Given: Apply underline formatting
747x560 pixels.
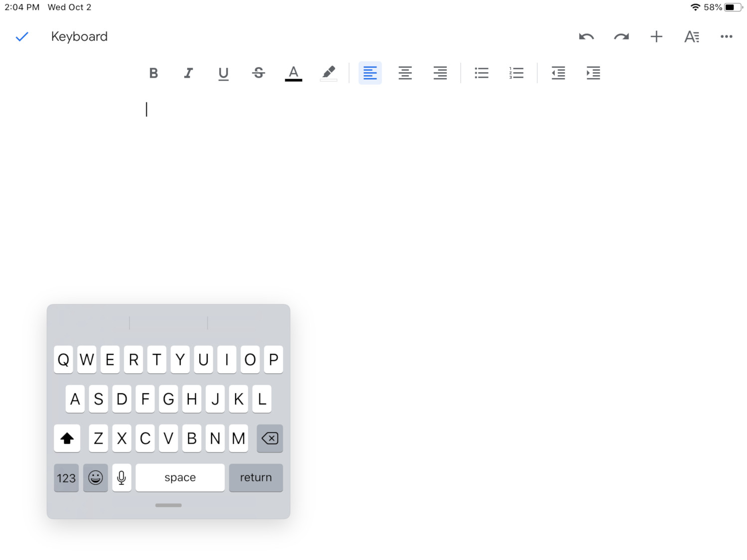Looking at the screenshot, I should click(x=223, y=73).
